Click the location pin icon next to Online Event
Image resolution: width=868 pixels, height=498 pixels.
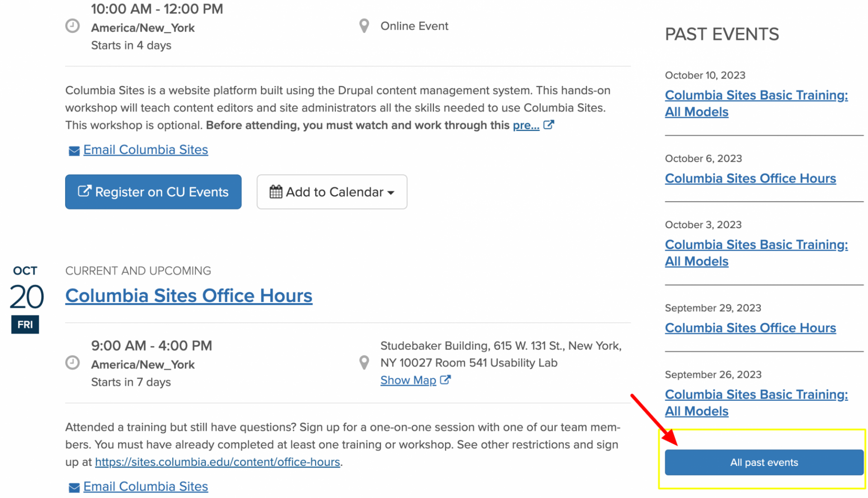[364, 26]
